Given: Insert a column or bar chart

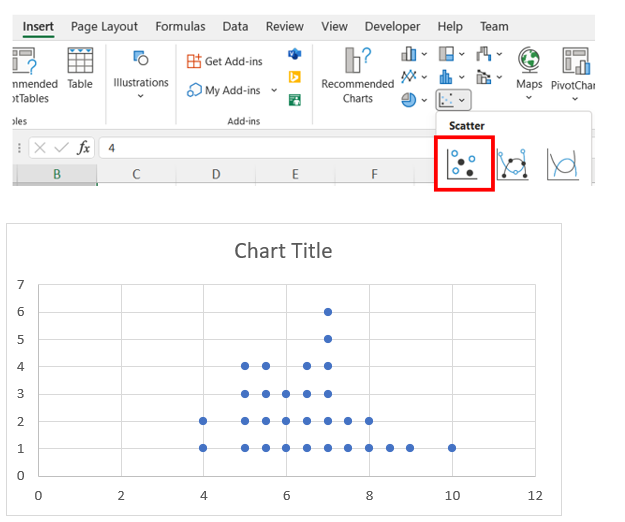Looking at the screenshot, I should click(x=409, y=54).
